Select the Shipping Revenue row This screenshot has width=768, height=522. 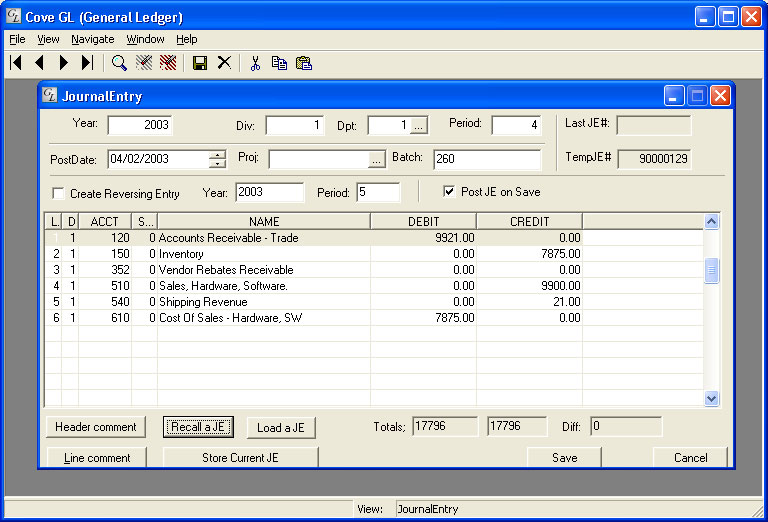pos(374,302)
